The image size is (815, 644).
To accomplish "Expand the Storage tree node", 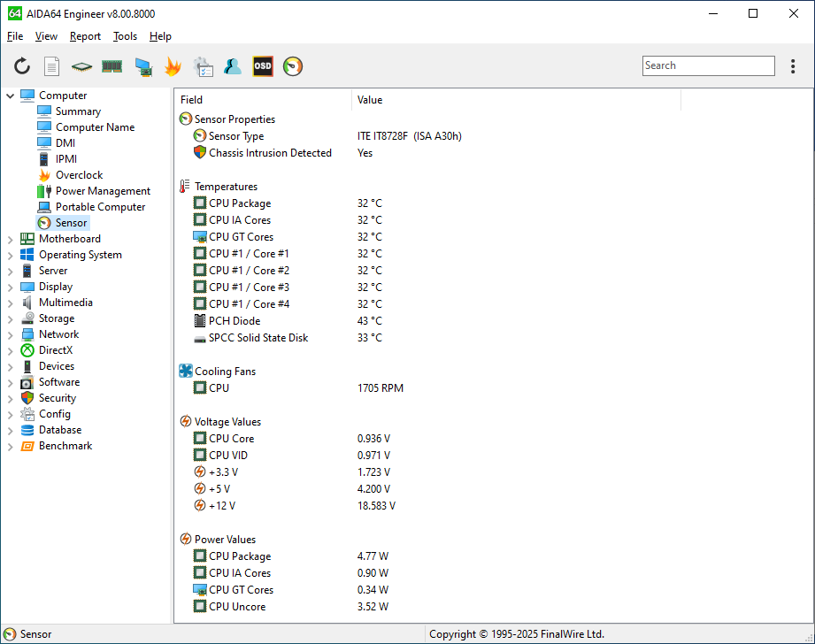I will tap(10, 318).
